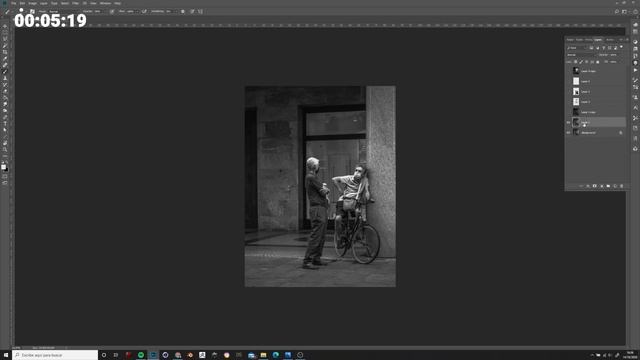Viewport: 640px width, 360px height.
Task: Hide the Background layer eye icon
Action: 568,133
